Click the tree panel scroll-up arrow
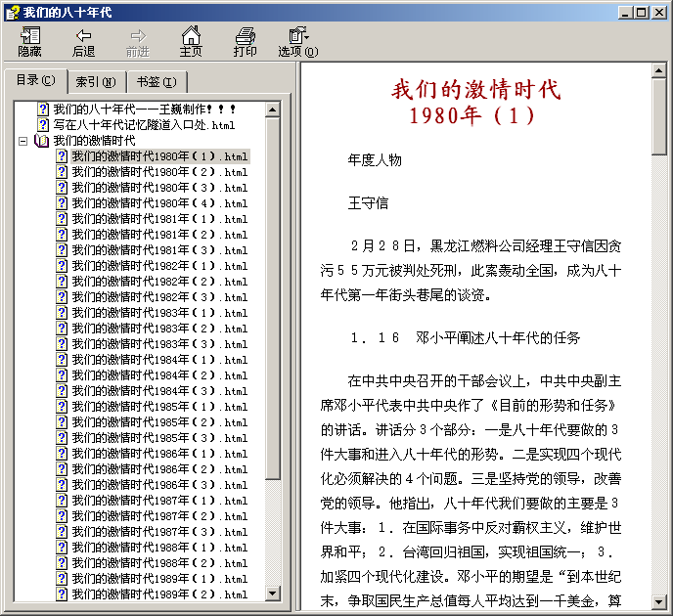This screenshot has width=673, height=616. tap(274, 109)
